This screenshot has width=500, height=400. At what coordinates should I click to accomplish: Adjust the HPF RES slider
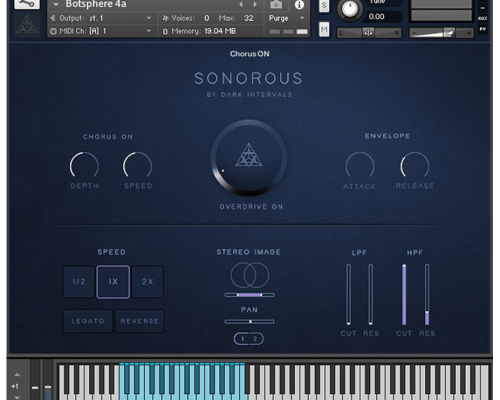pyautogui.click(x=427, y=294)
